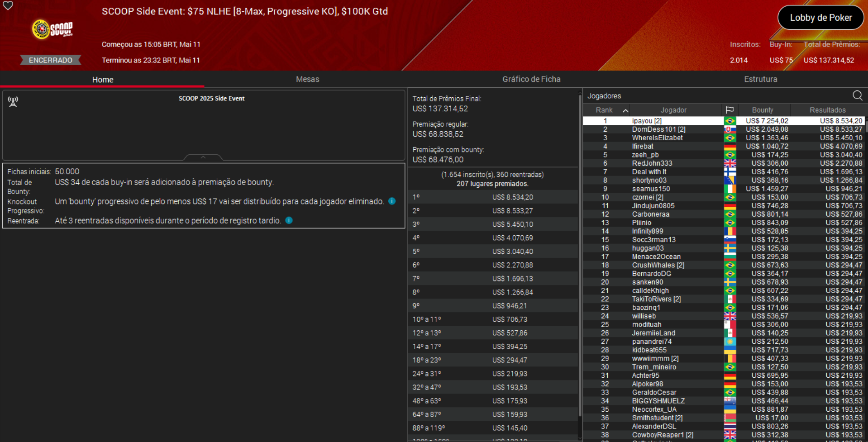Select player row Menace2Ocean

pos(724,257)
